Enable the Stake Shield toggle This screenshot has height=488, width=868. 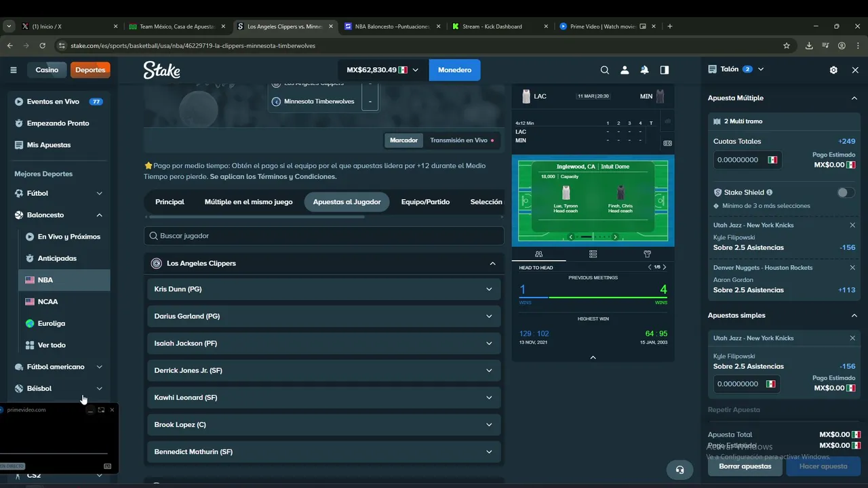[x=846, y=192]
